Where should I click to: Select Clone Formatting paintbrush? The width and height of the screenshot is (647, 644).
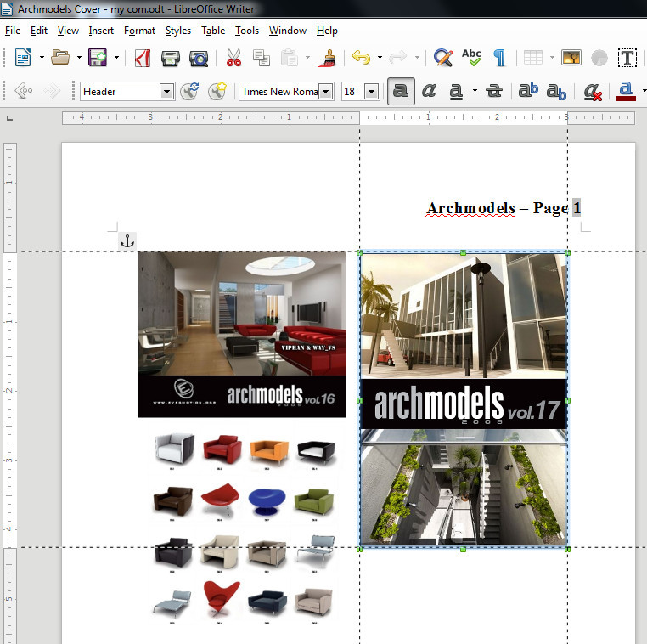pos(328,58)
